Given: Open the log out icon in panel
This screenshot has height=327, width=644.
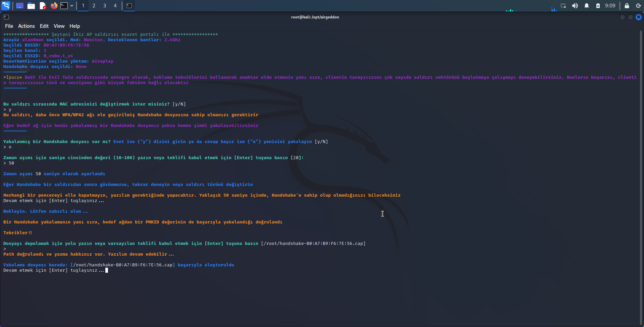Looking at the screenshot, I should pos(638,6).
